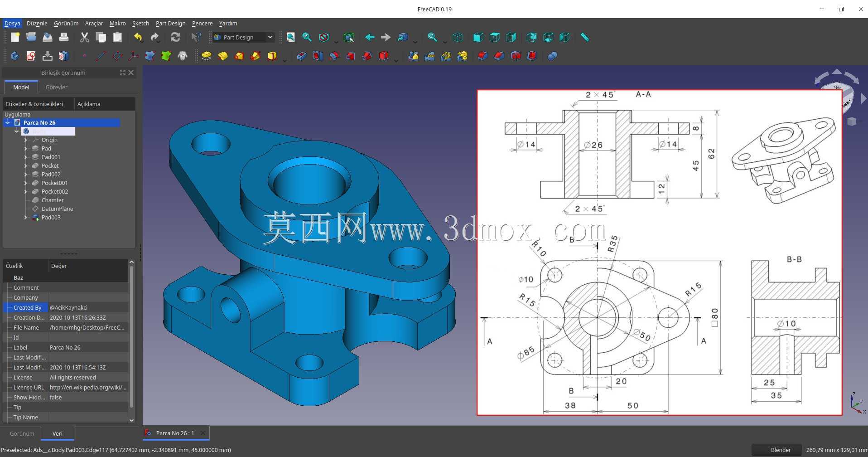This screenshot has height=457, width=868.
Task: Click the Create Body icon
Action: (x=15, y=56)
